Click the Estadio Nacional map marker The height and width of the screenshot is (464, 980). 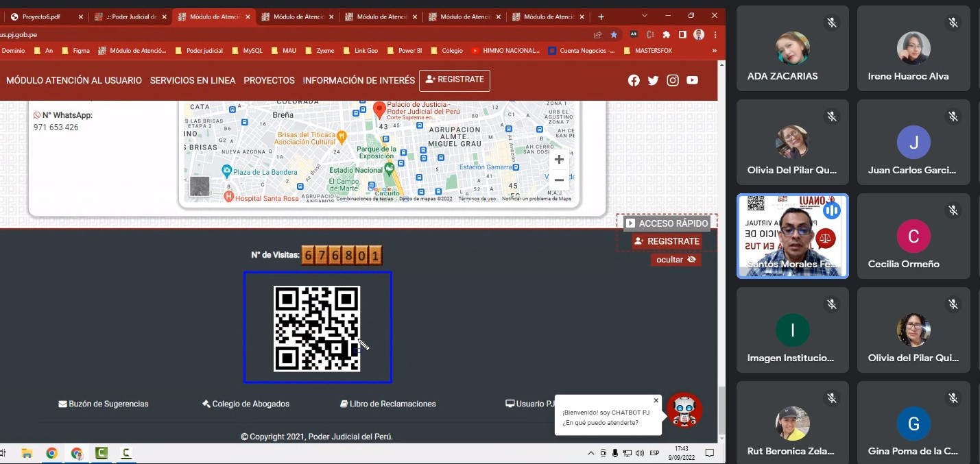coord(389,167)
